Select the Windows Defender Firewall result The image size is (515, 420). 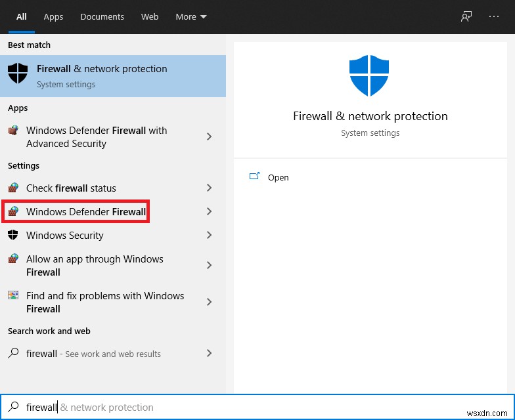pos(85,211)
